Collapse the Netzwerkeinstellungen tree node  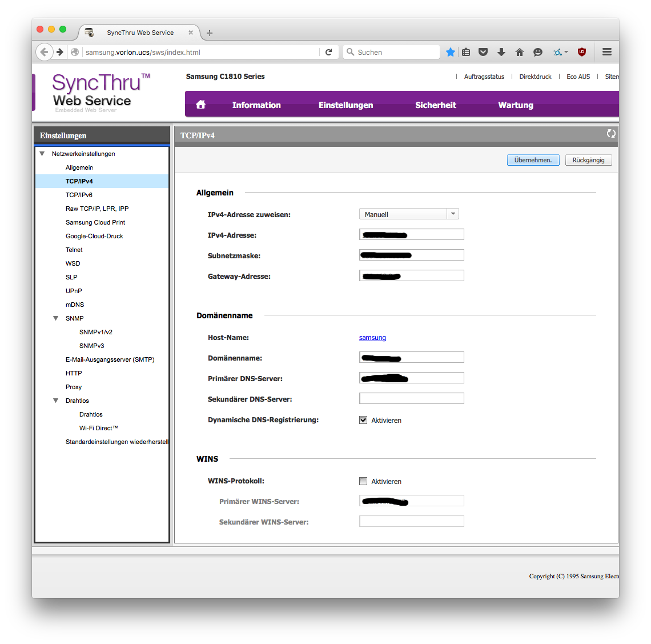(x=42, y=154)
